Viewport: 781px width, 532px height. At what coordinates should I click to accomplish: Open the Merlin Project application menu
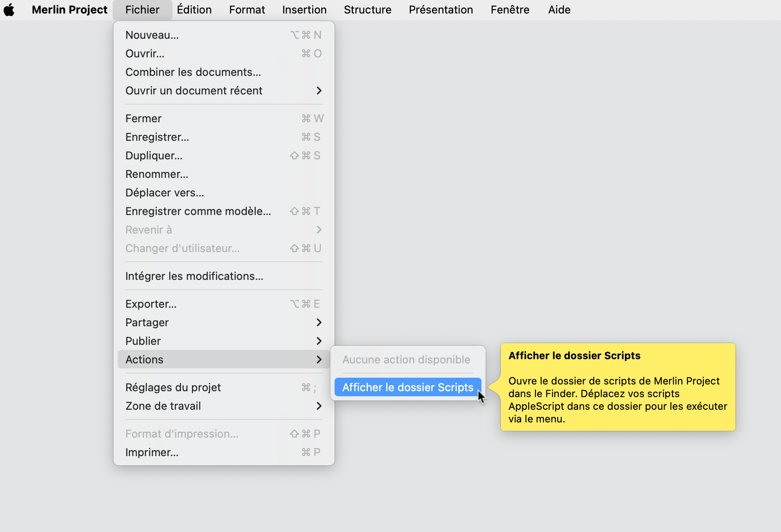70,10
